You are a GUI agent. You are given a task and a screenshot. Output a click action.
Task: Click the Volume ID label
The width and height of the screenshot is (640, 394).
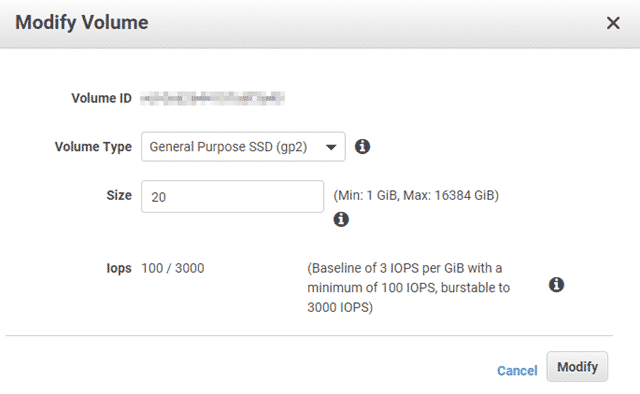click(x=101, y=98)
